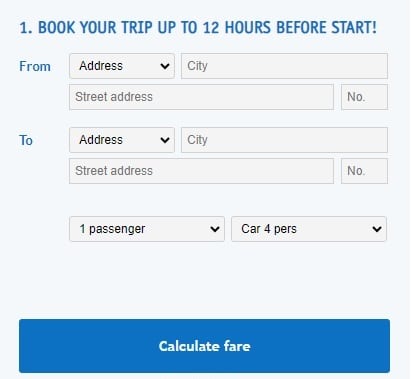
Task: Focus the To Street address field
Action: 201,171
